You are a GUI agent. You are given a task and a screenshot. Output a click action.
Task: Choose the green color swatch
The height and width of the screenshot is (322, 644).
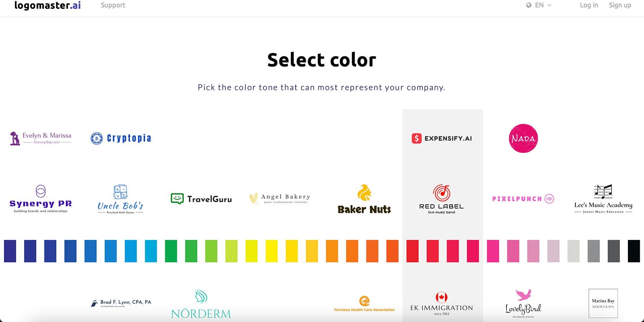tap(171, 251)
